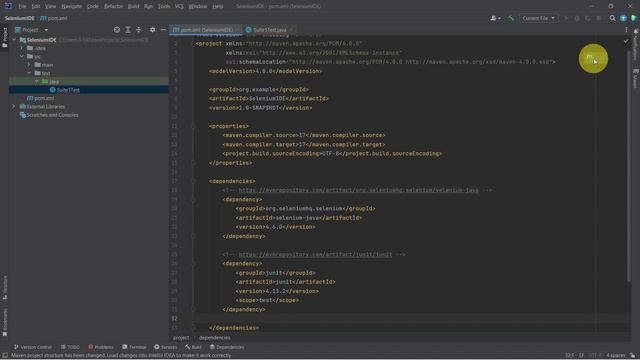
Task: Click Expand All in the Project panel toolbar
Action: (x=128, y=30)
